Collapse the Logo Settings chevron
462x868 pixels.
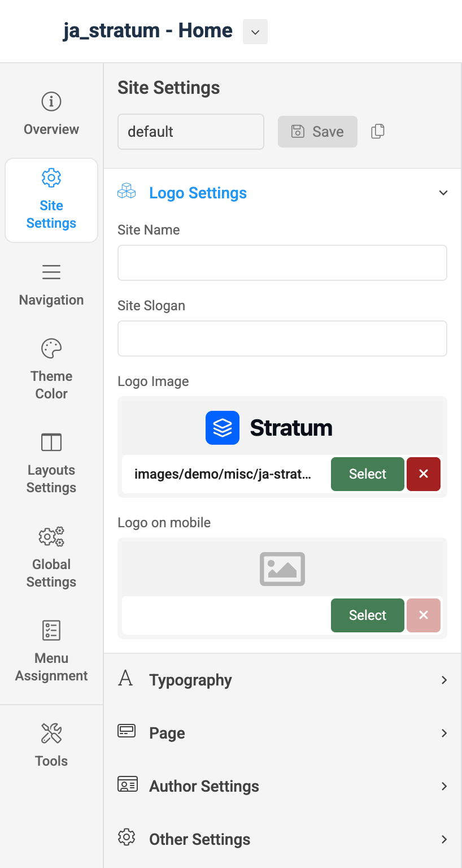(x=443, y=193)
